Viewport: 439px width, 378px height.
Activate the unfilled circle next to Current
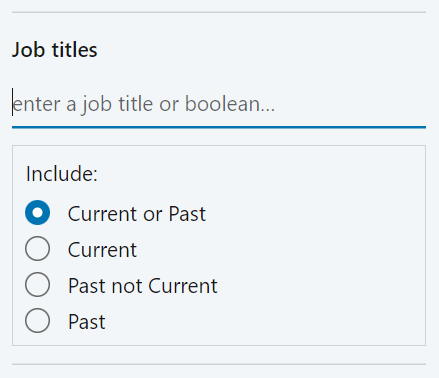coord(37,249)
